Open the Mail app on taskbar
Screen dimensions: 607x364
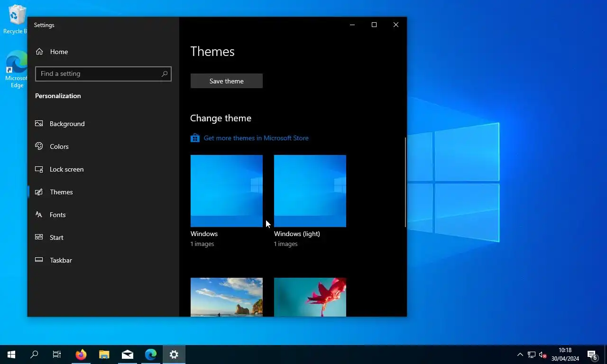128,355
